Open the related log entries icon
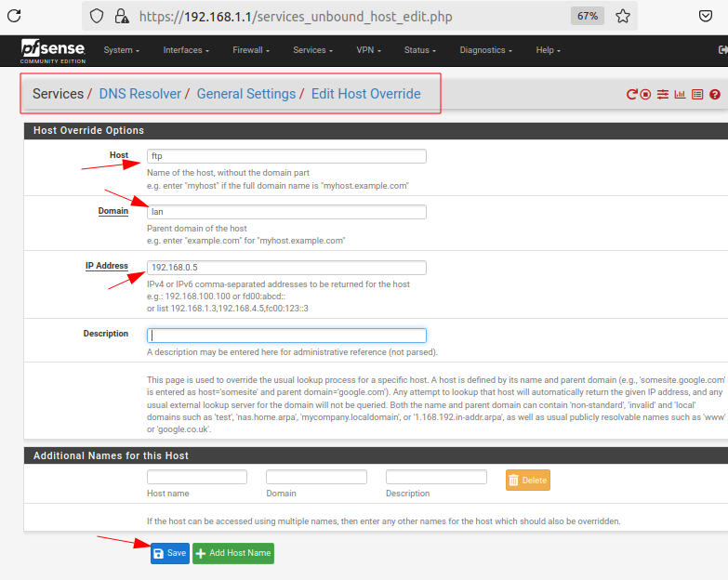Screen dimensions: 728x580 [697, 95]
